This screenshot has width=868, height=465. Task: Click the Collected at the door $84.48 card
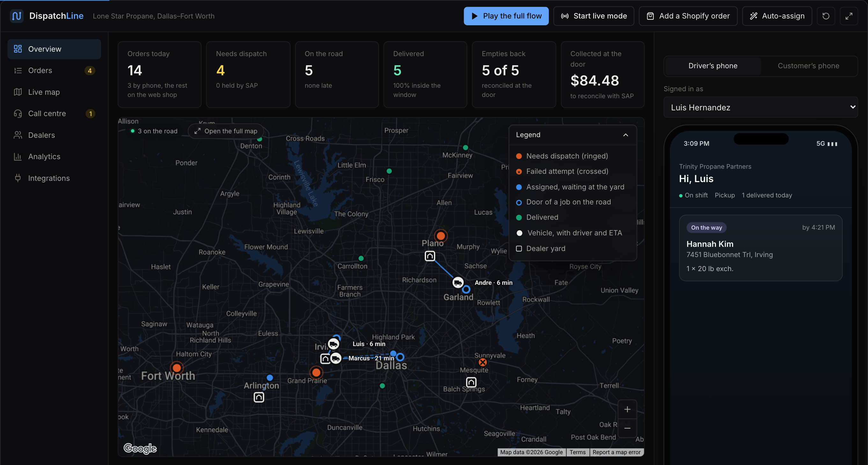click(602, 74)
